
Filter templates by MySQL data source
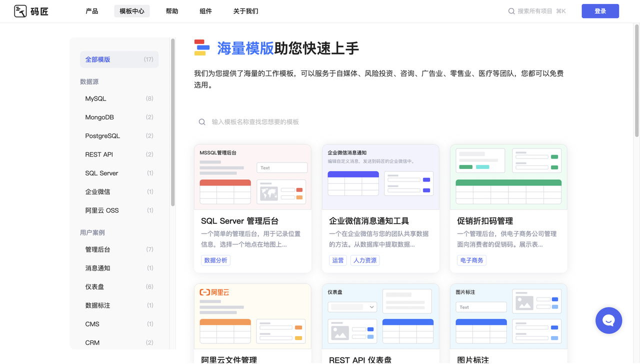(119, 98)
